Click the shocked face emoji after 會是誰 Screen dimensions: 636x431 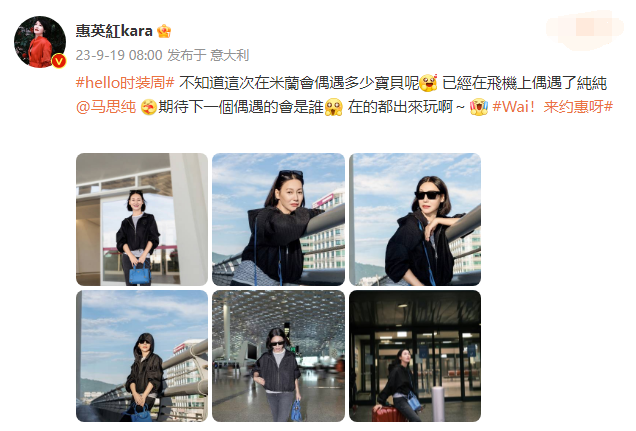point(333,107)
